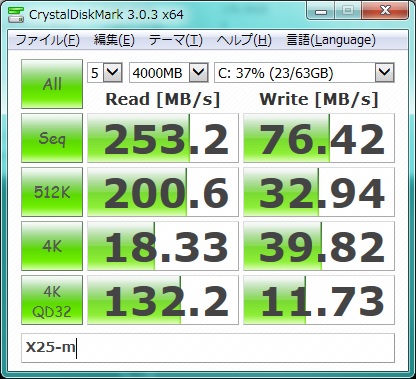The image size is (416, 379).
Task: Select the 4K QD32 read result 132.2
Action: (163, 300)
